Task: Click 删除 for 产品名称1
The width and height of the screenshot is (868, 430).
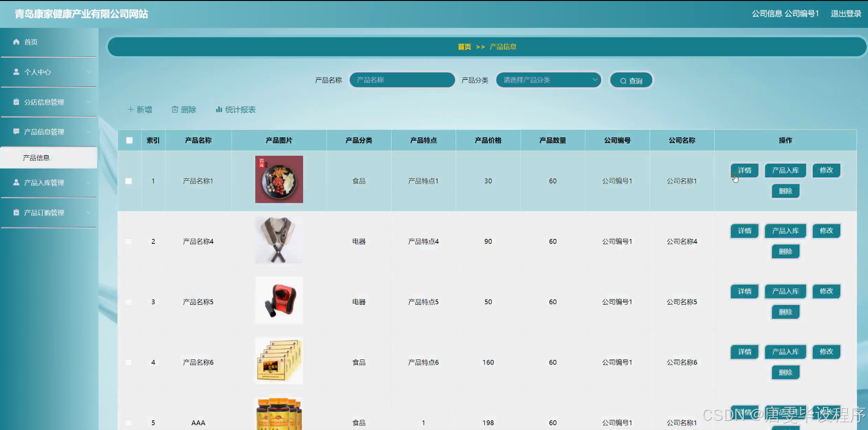Action: coord(786,191)
